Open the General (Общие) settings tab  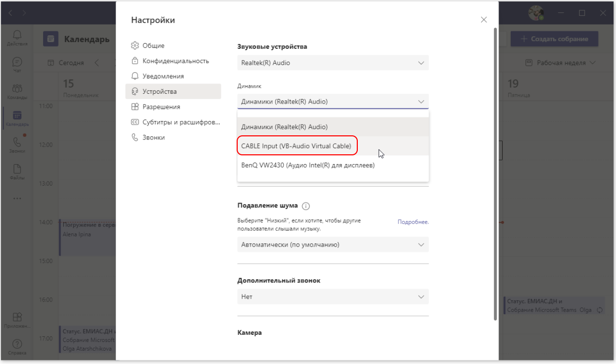tap(173, 46)
